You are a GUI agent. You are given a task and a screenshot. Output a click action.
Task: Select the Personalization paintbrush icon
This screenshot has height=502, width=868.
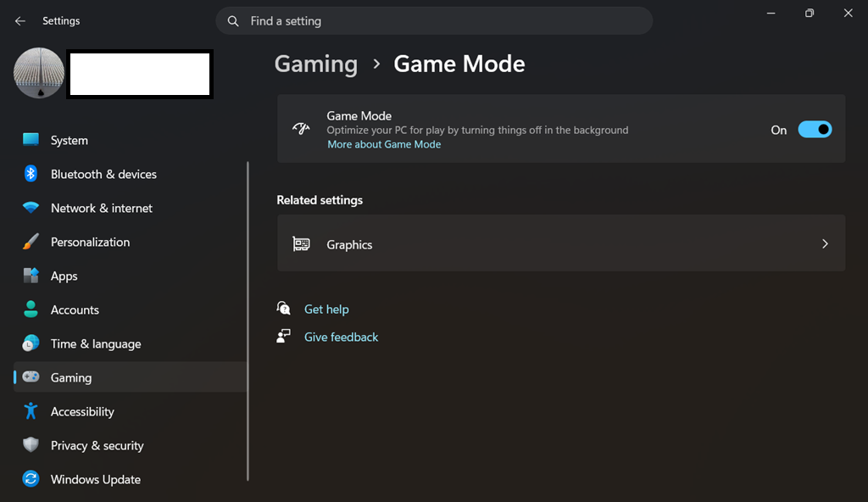coord(31,242)
